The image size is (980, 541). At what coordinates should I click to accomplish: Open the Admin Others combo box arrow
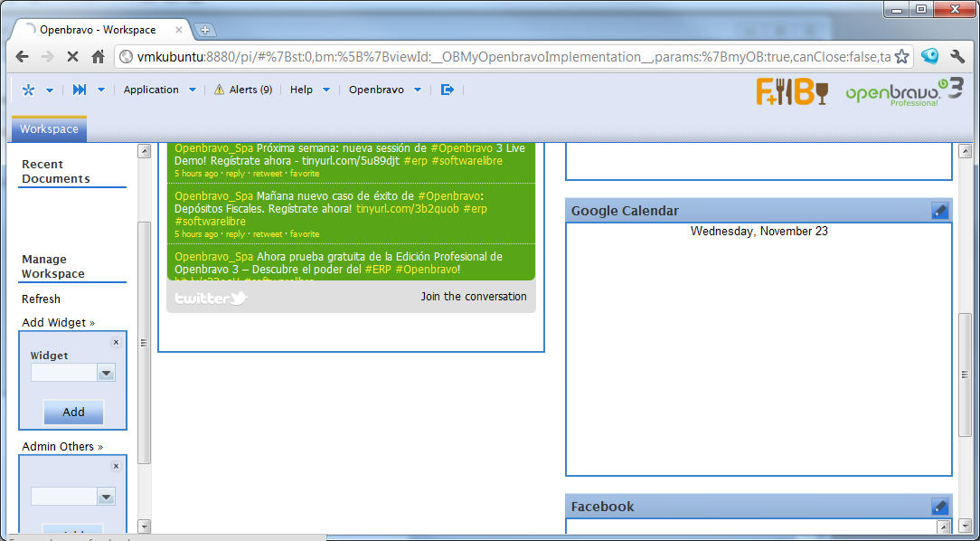pos(107,498)
